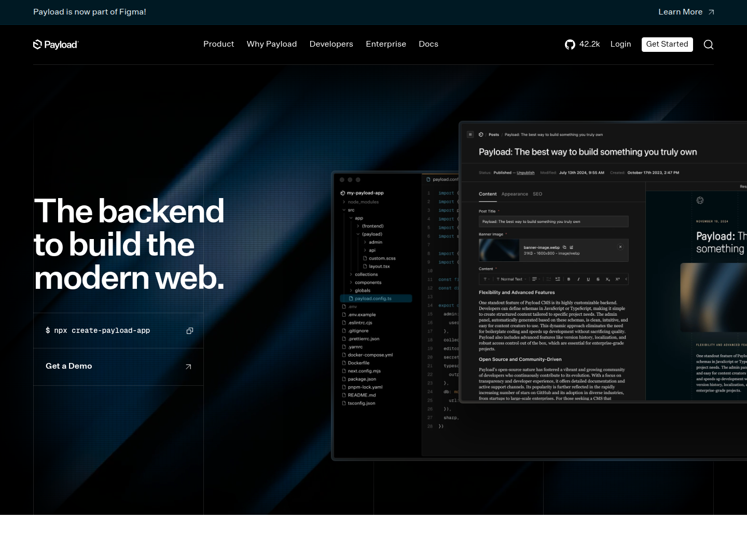
Task: Remove the banner image with the X button
Action: point(620,247)
